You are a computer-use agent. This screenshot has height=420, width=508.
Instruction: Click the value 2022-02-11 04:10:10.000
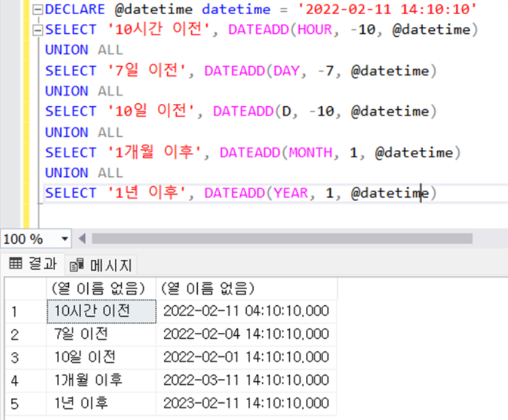[246, 311]
